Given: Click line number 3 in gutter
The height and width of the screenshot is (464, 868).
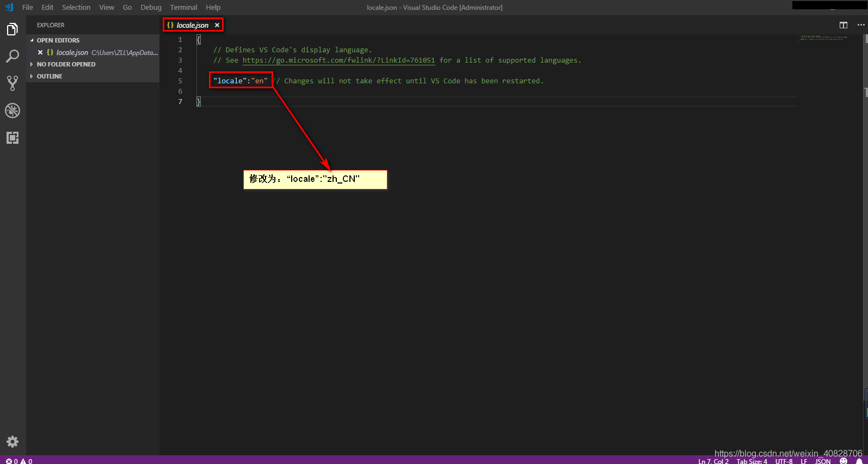Looking at the screenshot, I should [180, 60].
